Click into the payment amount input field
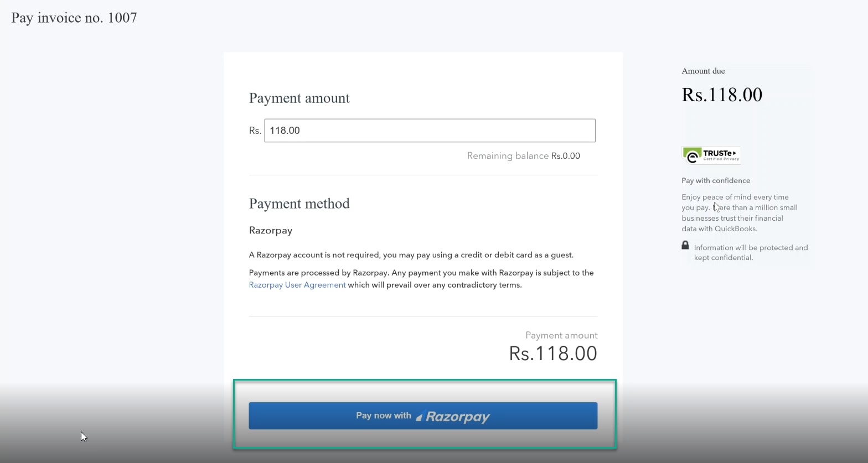Image resolution: width=868 pixels, height=463 pixels. (430, 131)
